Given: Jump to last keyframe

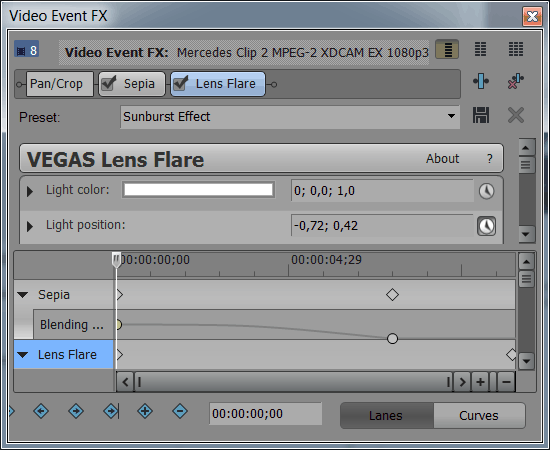Looking at the screenshot, I should coord(111,411).
